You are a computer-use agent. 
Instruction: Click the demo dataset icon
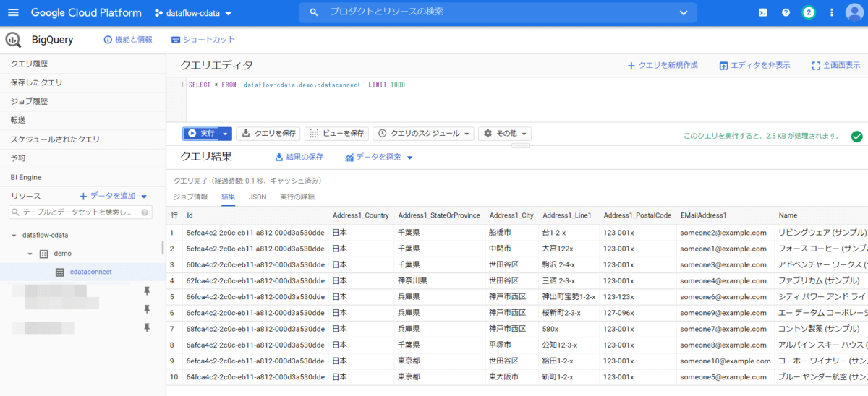[x=43, y=254]
